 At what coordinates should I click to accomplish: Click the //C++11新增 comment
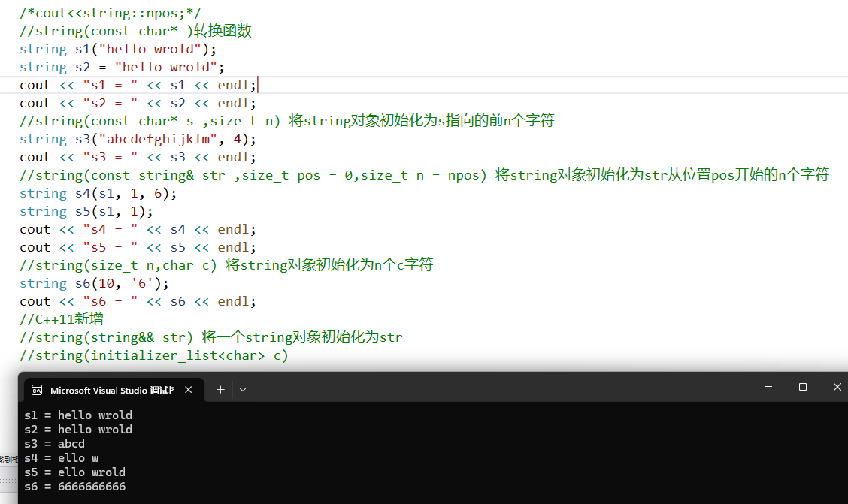(62, 319)
